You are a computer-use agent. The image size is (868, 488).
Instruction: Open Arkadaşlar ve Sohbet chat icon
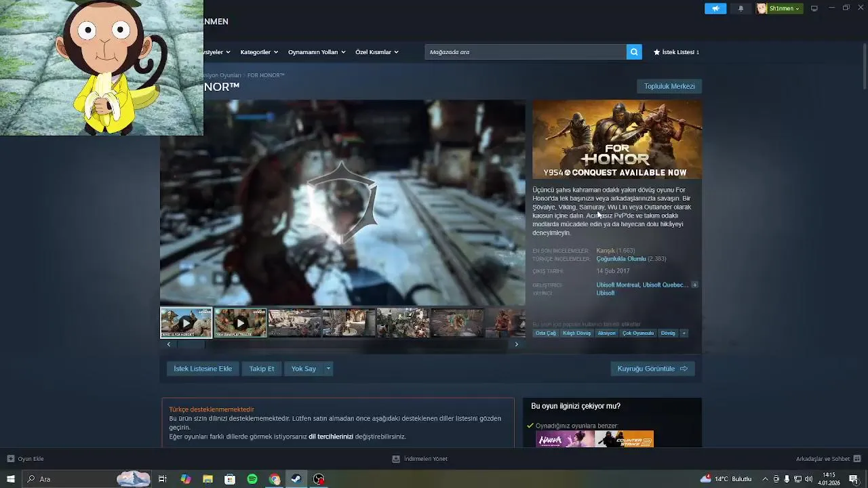857,459
